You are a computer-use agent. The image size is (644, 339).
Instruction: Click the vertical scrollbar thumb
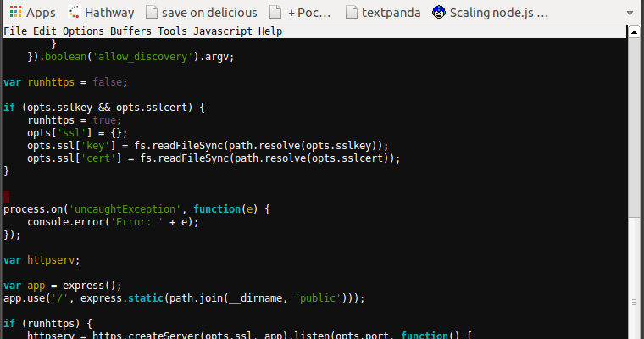tap(634, 126)
